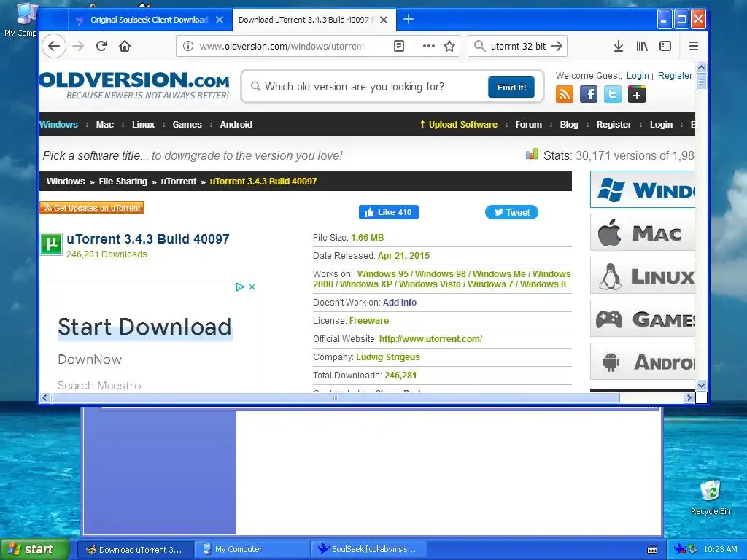Open Blog in the navigation bar

[x=569, y=124]
